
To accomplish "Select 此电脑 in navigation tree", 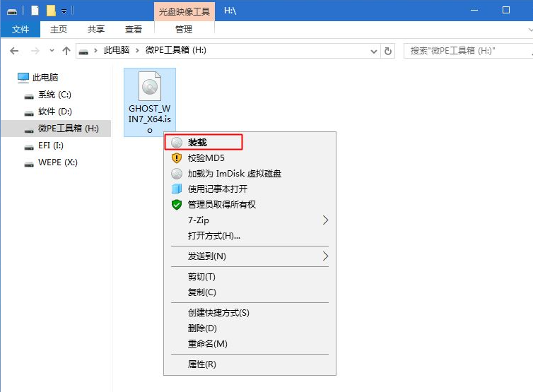I will (45, 78).
